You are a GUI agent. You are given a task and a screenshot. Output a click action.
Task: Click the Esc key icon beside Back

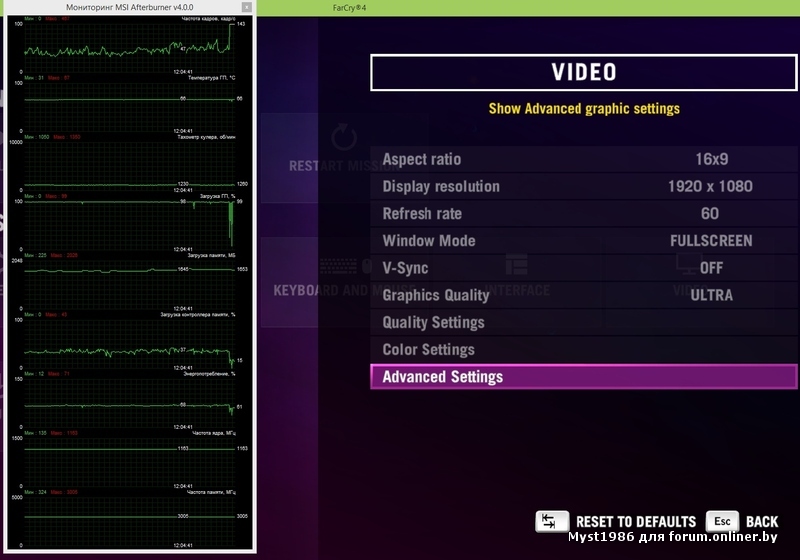[722, 521]
